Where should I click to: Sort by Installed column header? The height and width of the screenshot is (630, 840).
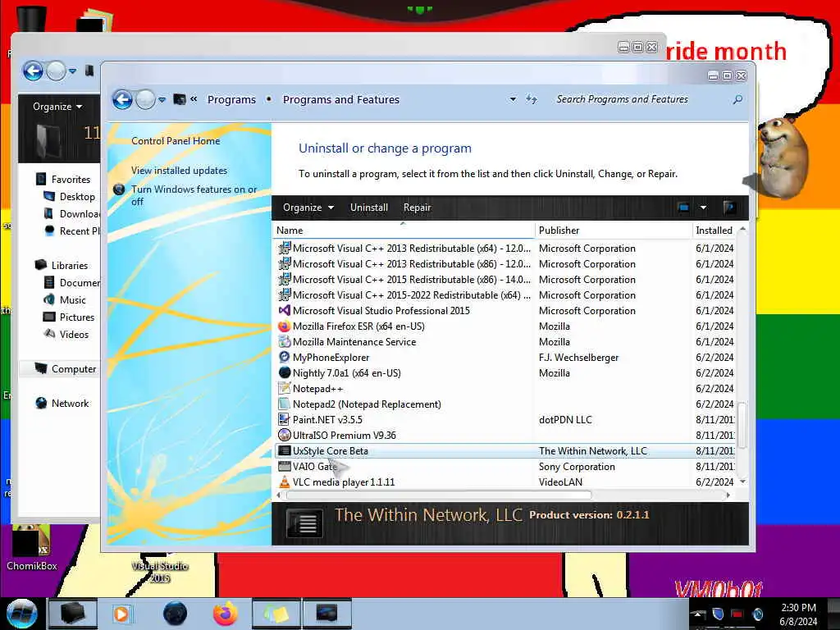click(x=714, y=231)
